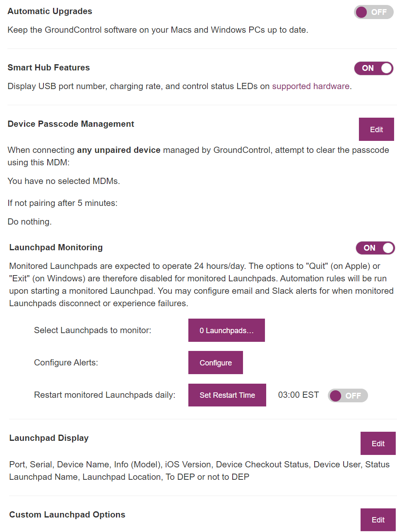Click the Configure Alerts label
Viewport: 397px width, 532px height.
click(66, 363)
